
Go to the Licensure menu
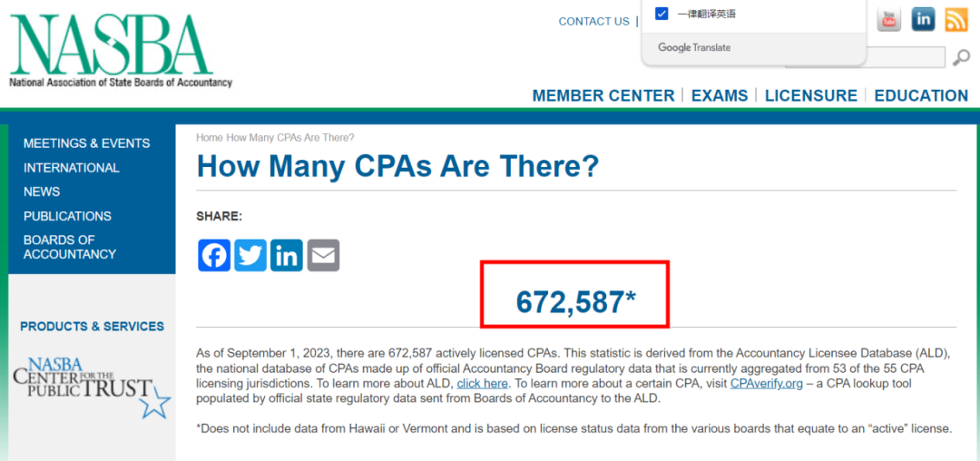(811, 95)
